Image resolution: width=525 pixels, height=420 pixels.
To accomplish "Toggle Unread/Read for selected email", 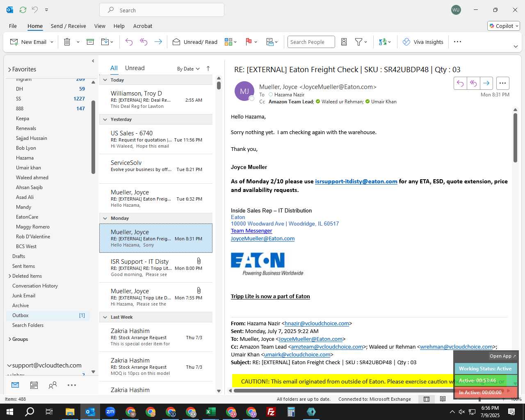I will point(195,42).
